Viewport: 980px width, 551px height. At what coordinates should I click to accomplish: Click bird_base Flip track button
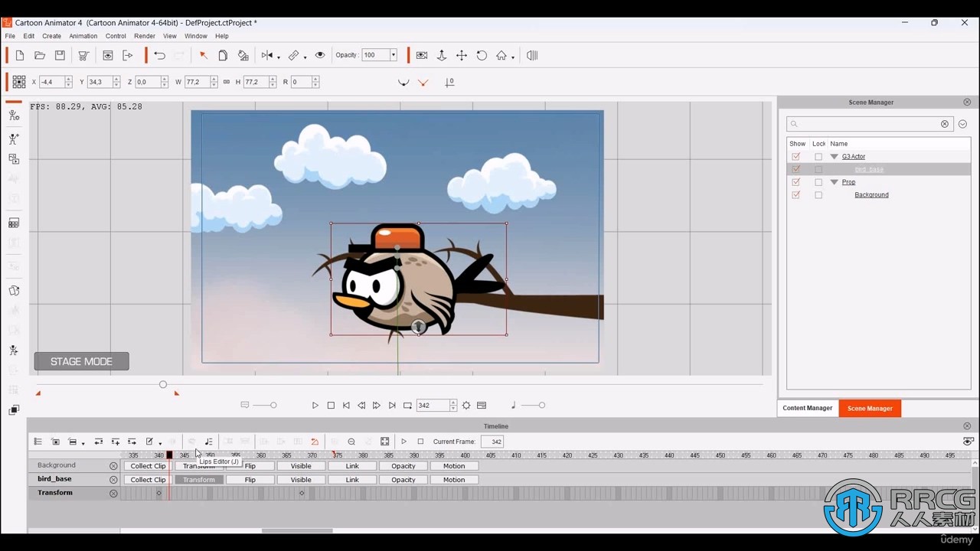[x=250, y=480]
